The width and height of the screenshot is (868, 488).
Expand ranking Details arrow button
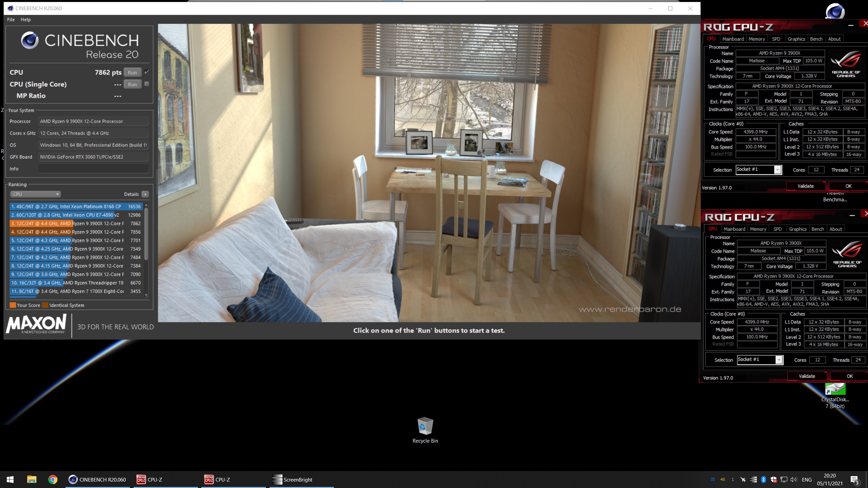(x=145, y=194)
